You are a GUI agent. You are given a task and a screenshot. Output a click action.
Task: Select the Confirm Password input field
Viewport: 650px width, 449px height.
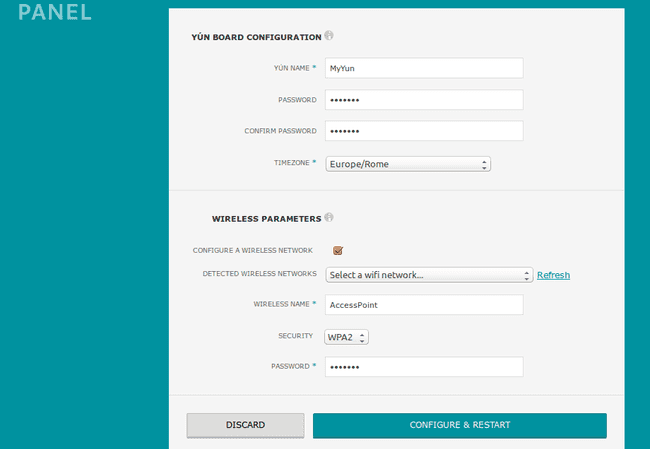[424, 131]
